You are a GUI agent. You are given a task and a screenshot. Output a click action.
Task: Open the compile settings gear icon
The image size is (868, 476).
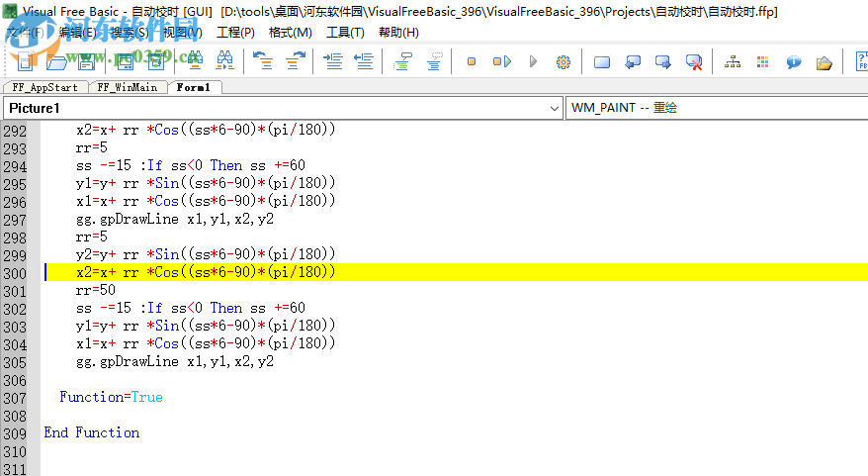coord(564,61)
